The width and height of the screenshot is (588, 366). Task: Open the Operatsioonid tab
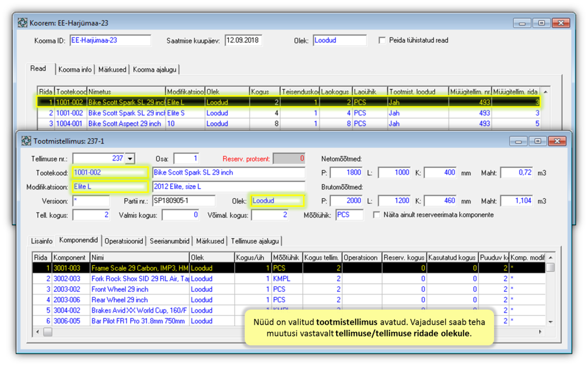coord(124,241)
